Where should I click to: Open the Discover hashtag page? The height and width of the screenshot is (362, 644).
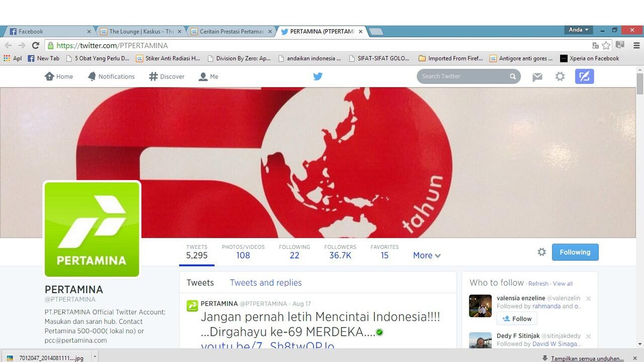click(167, 76)
